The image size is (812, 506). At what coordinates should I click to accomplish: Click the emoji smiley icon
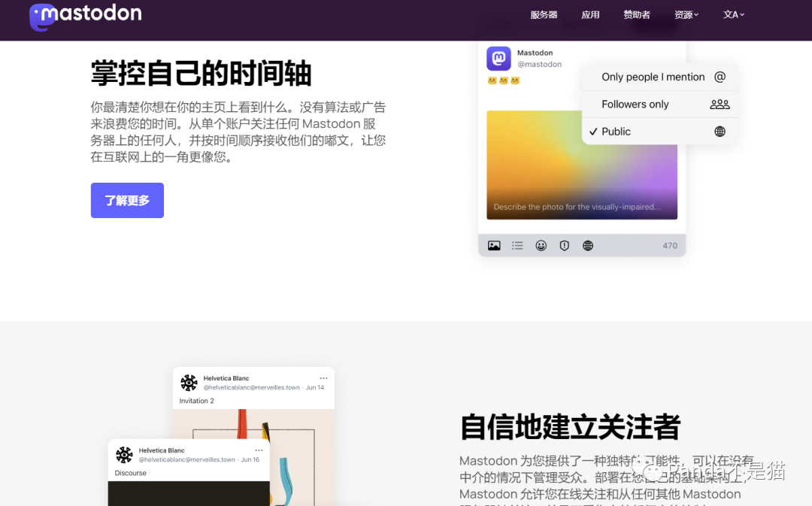pyautogui.click(x=541, y=246)
